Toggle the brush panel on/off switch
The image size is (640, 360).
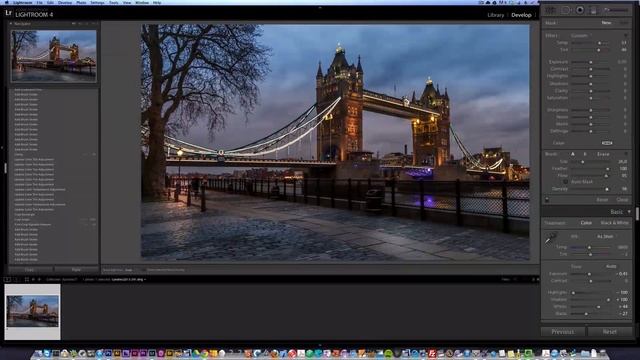point(547,200)
